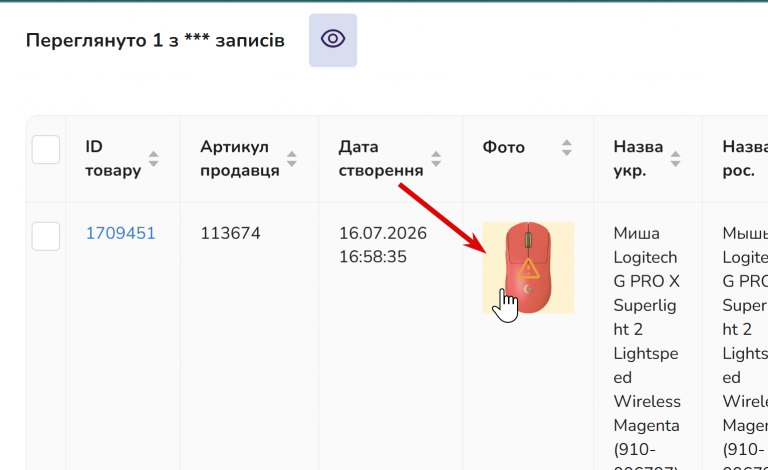Sort by Назва укр. arrows
768x470 pixels.
point(675,159)
